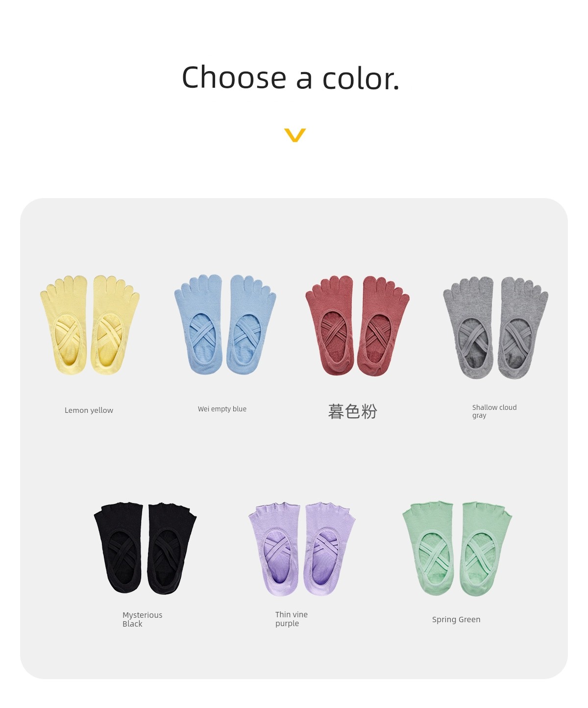Image resolution: width=588 pixels, height=708 pixels.
Task: Click the left black sock
Action: pyautogui.click(x=118, y=548)
